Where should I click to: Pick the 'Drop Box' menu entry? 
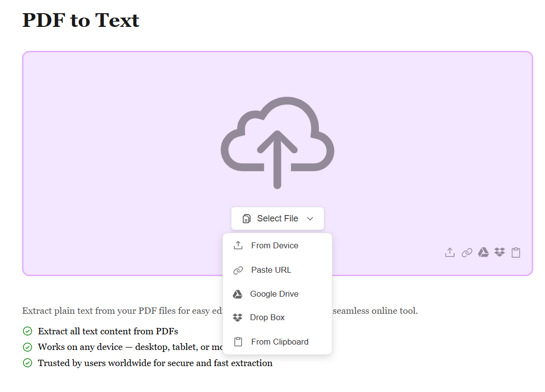pos(267,317)
